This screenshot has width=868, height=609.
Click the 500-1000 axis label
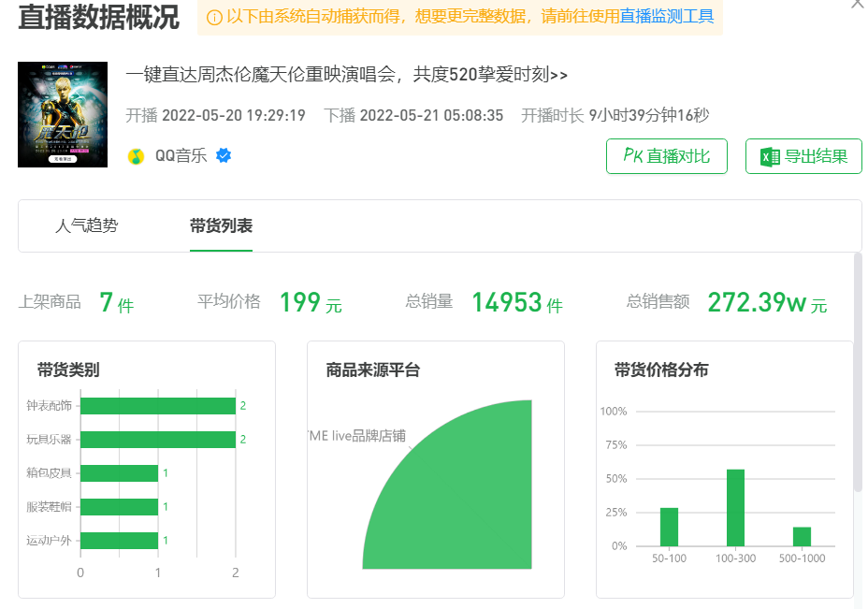tap(803, 558)
